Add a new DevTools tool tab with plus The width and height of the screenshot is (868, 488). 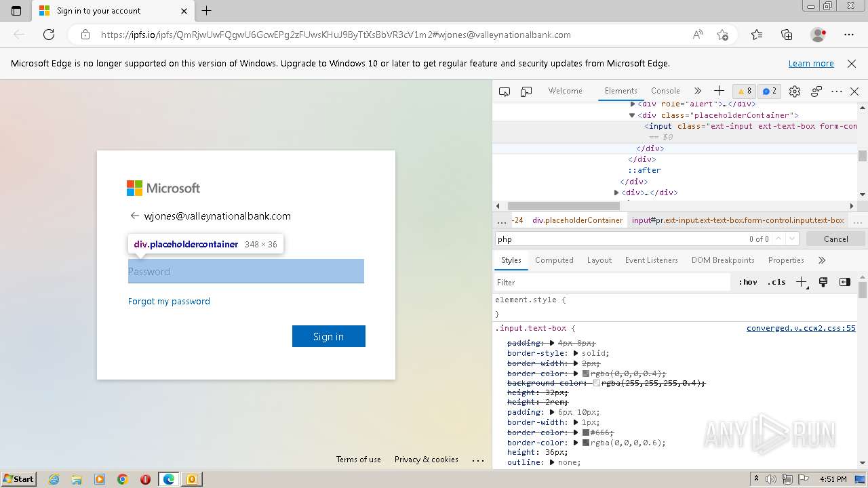coord(719,91)
